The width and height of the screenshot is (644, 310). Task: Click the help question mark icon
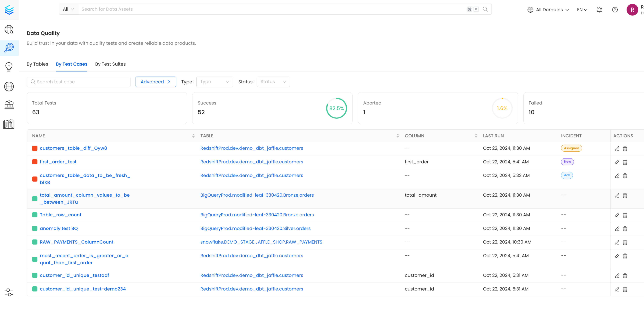(615, 10)
